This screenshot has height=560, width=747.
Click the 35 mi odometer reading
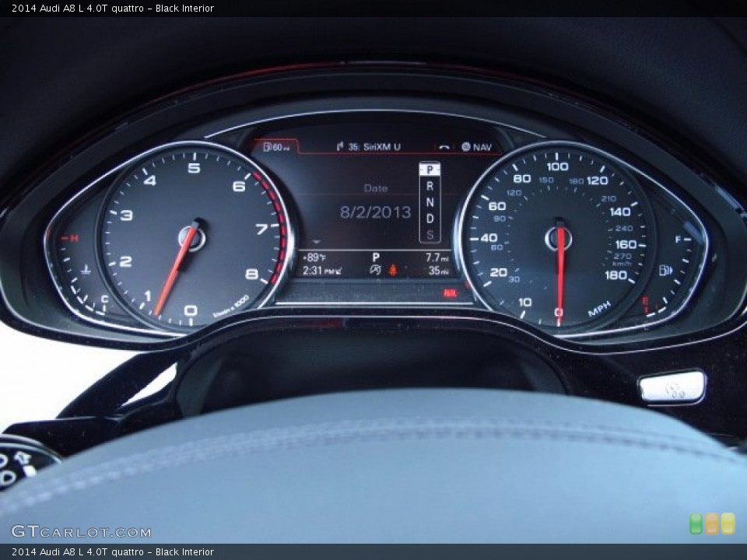[438, 271]
